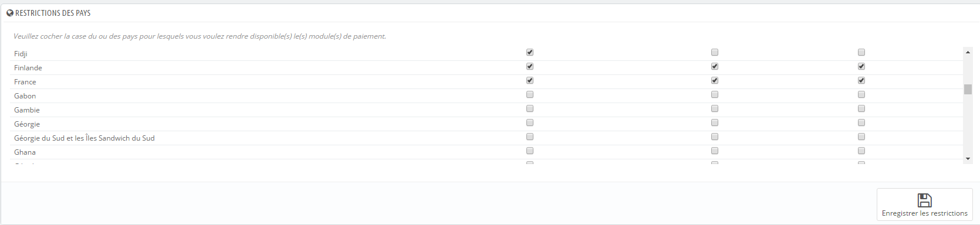Screen dimensions: 980x225
Task: Check Ghana in the third module column
Action: [861, 151]
